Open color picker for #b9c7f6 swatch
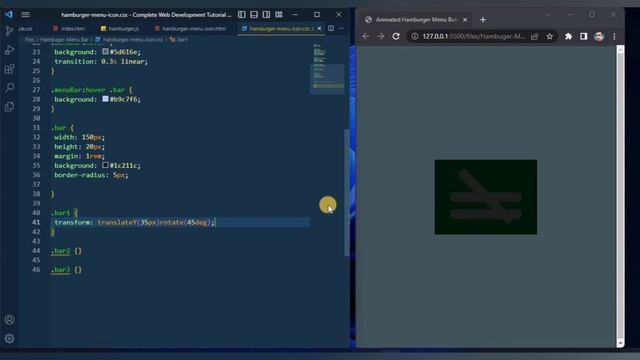This screenshot has height=360, width=640. click(x=105, y=99)
